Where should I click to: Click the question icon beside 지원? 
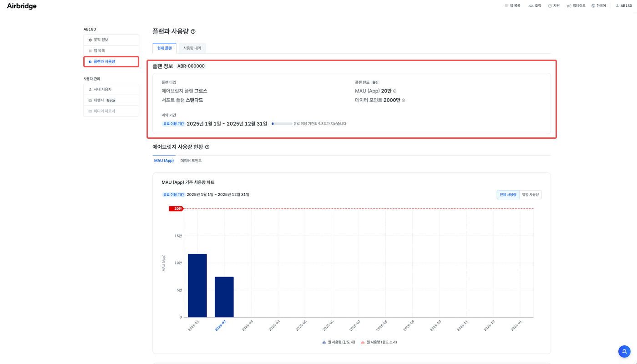point(550,6)
